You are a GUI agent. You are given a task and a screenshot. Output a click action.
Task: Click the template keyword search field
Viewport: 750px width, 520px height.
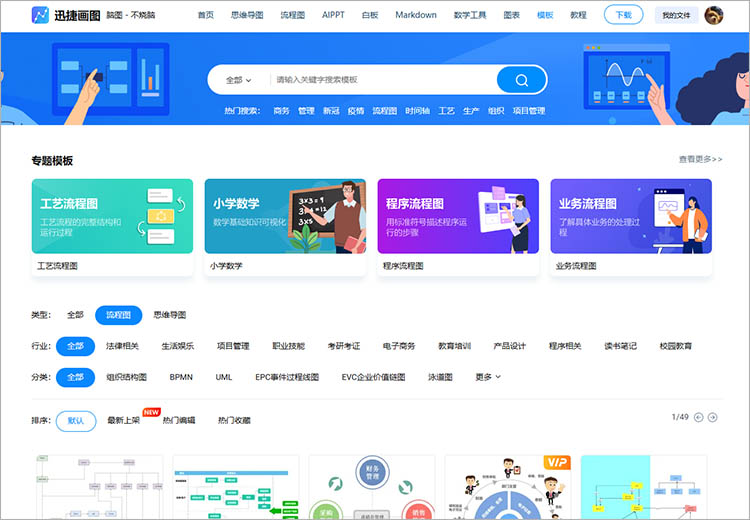click(383, 80)
